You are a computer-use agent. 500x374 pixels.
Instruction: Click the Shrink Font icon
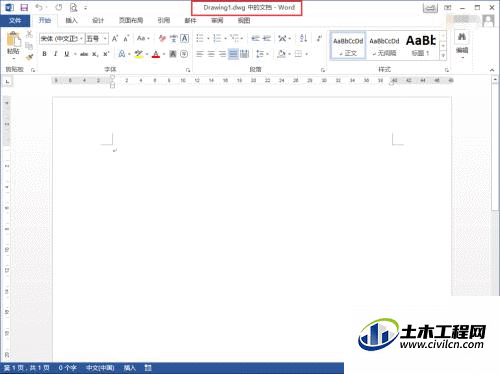pos(126,39)
